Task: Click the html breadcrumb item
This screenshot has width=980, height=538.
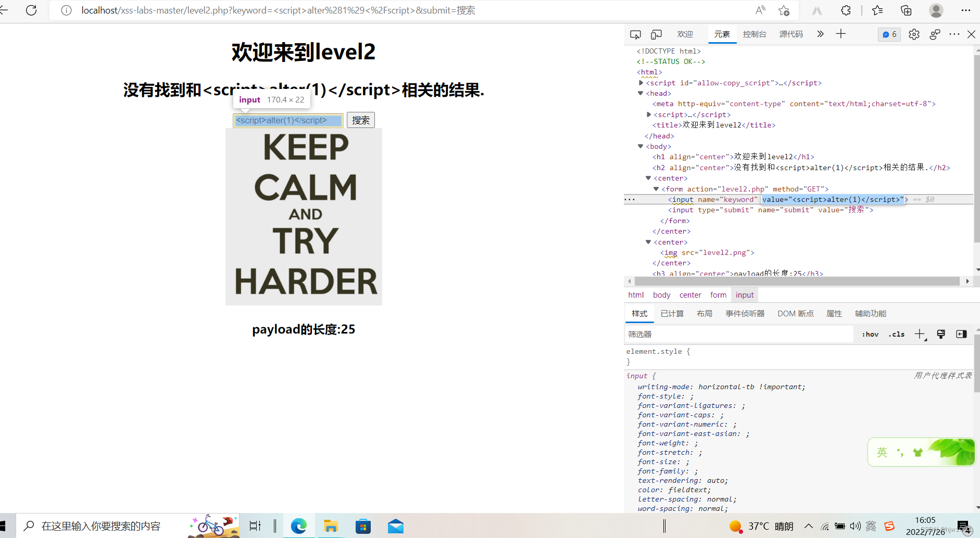Action: (x=636, y=295)
